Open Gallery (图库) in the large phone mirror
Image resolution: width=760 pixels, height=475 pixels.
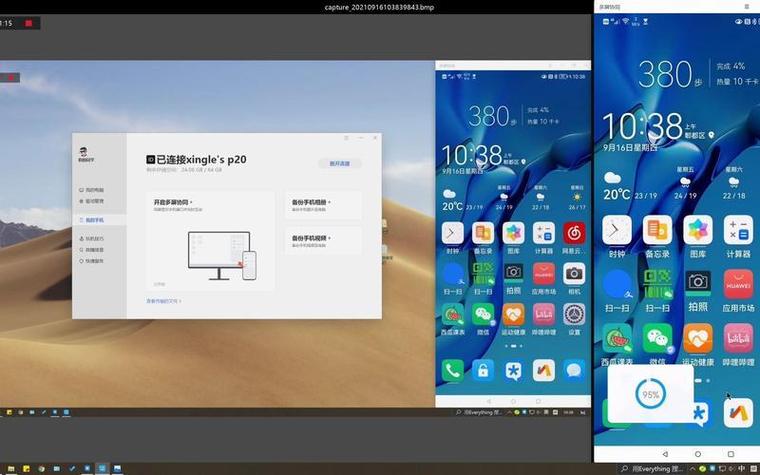point(697,230)
